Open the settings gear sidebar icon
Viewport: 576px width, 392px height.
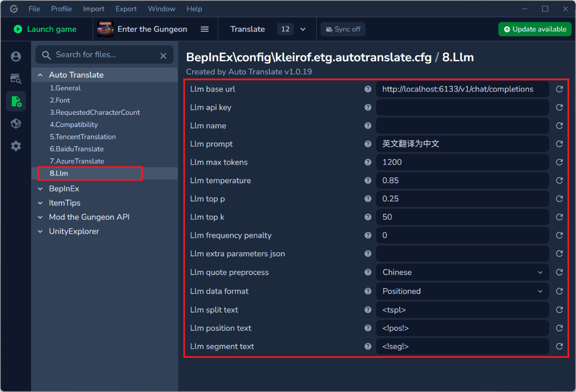coord(16,146)
